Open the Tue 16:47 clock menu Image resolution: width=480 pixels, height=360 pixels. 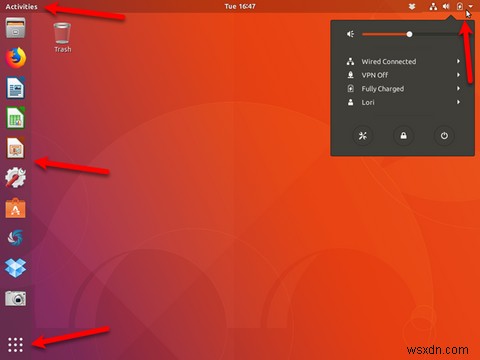pos(240,6)
